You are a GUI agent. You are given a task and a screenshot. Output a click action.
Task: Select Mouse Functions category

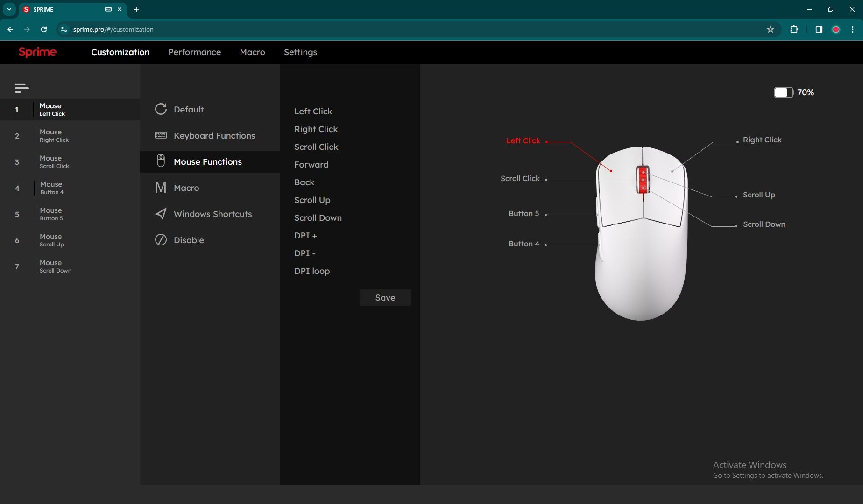(x=210, y=161)
